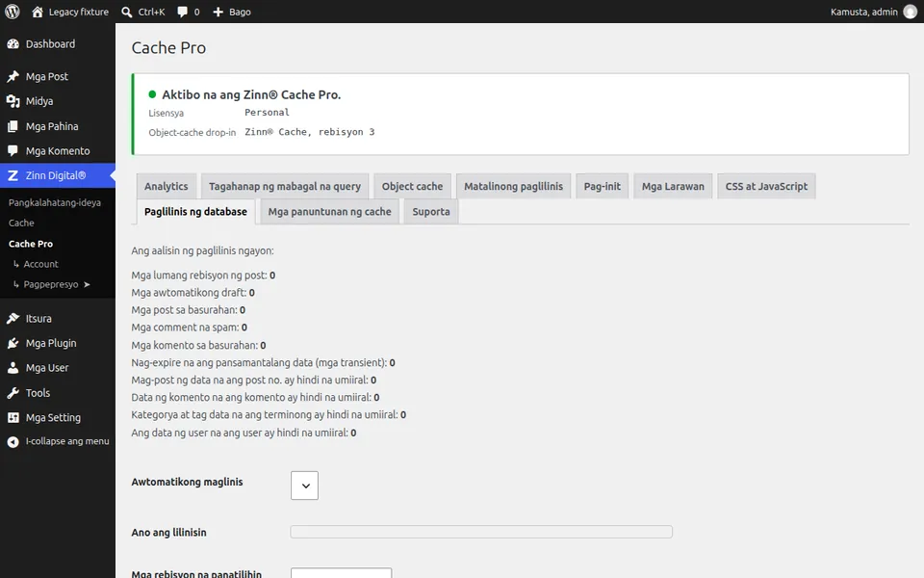Click the Mga Post pin icon
This screenshot has height=578, width=924.
tap(13, 77)
